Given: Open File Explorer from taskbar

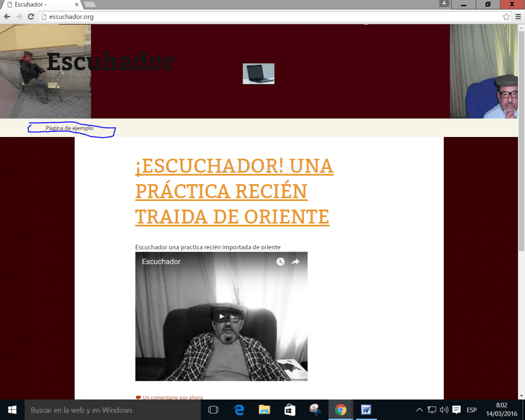Looking at the screenshot, I should click(264, 410).
